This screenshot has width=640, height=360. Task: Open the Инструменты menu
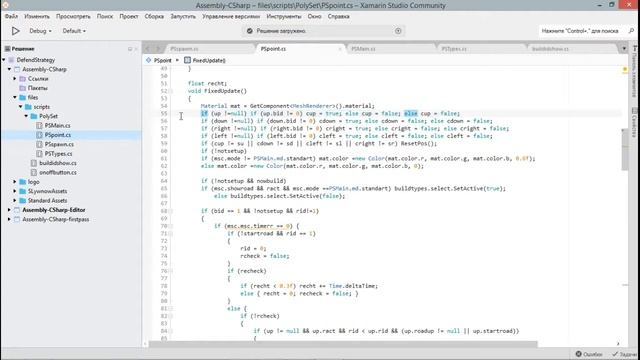tap(284, 16)
